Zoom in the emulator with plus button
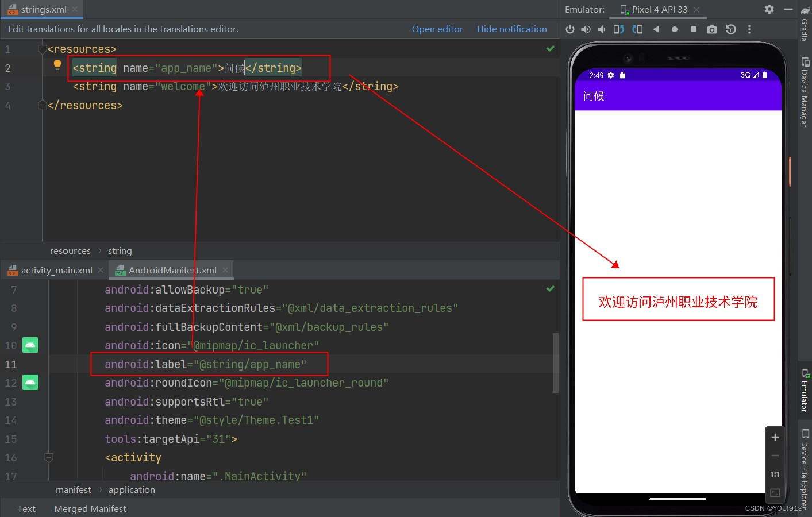 (x=775, y=437)
